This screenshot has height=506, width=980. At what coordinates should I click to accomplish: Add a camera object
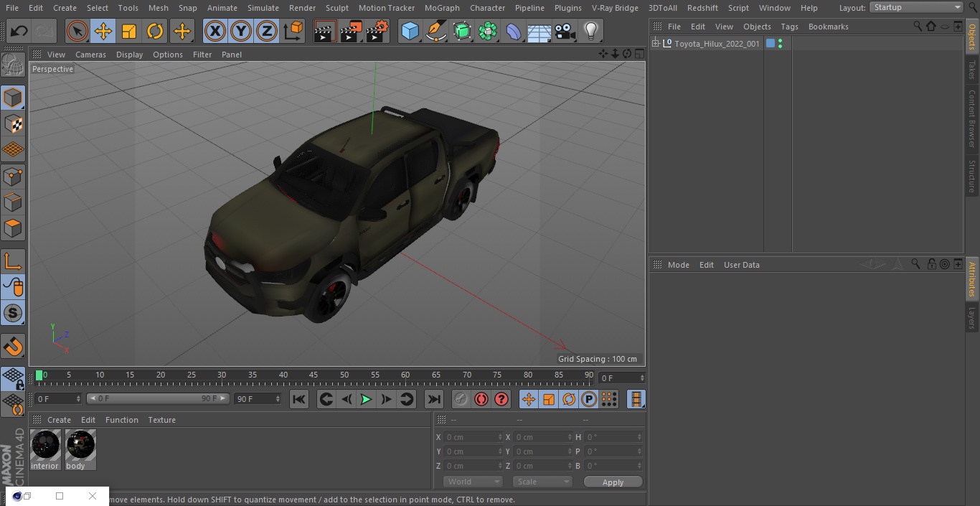point(565,32)
